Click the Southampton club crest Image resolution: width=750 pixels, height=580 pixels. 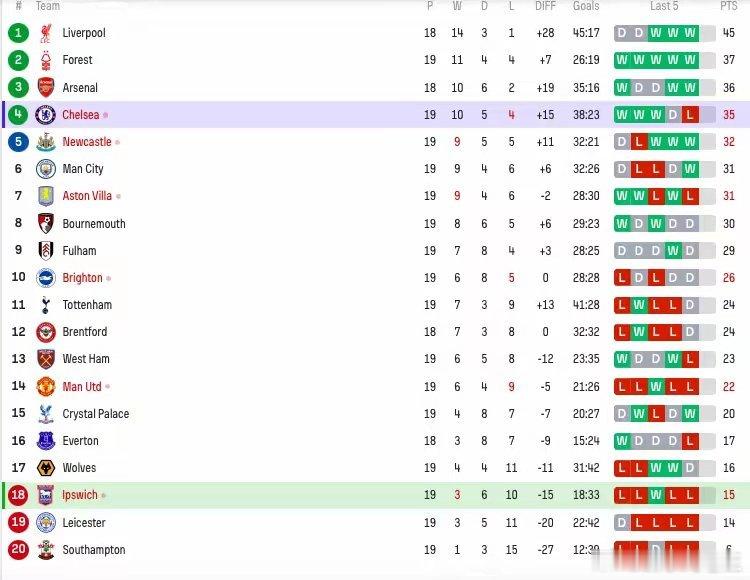pos(46,550)
